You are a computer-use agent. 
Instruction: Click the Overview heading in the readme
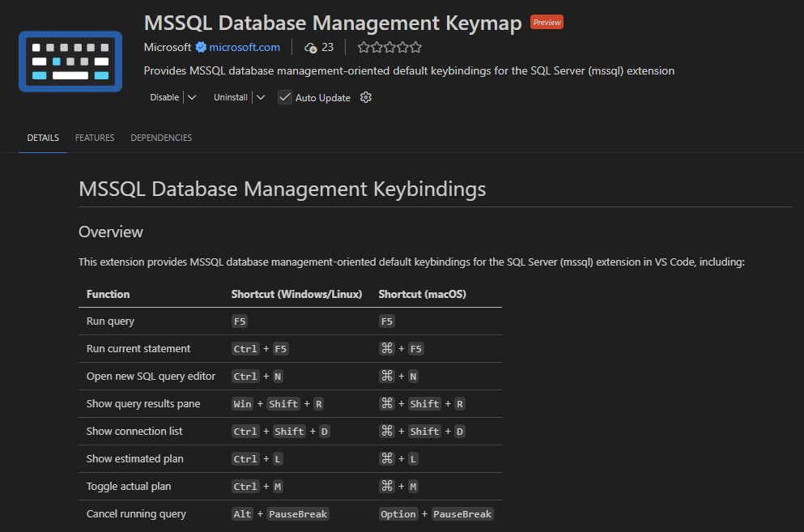click(x=111, y=232)
